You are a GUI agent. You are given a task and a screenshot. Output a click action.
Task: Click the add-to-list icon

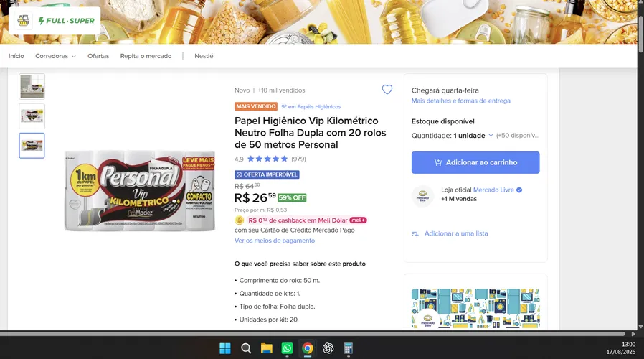[415, 233]
